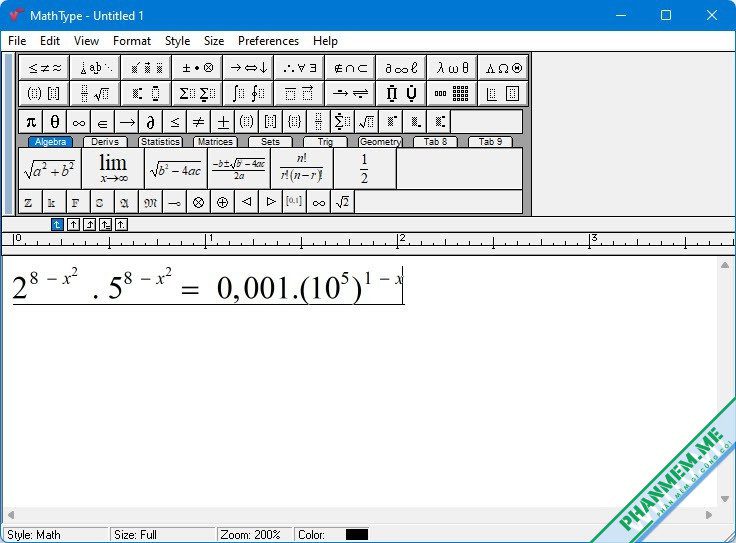Open arrow symbols palette

248,68
